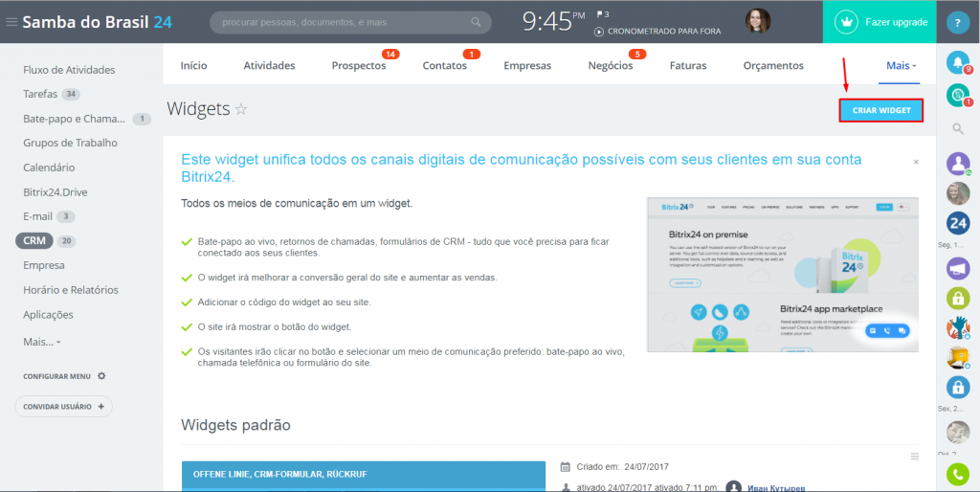Screen dimensions: 980x492
Task: Open Bitrix24.Drive in sidebar
Action: [55, 192]
